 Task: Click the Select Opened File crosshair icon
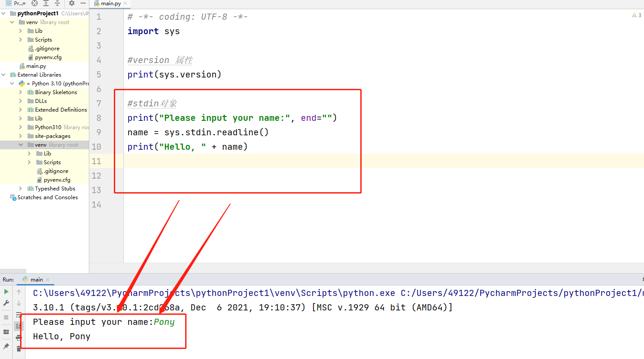click(35, 3)
